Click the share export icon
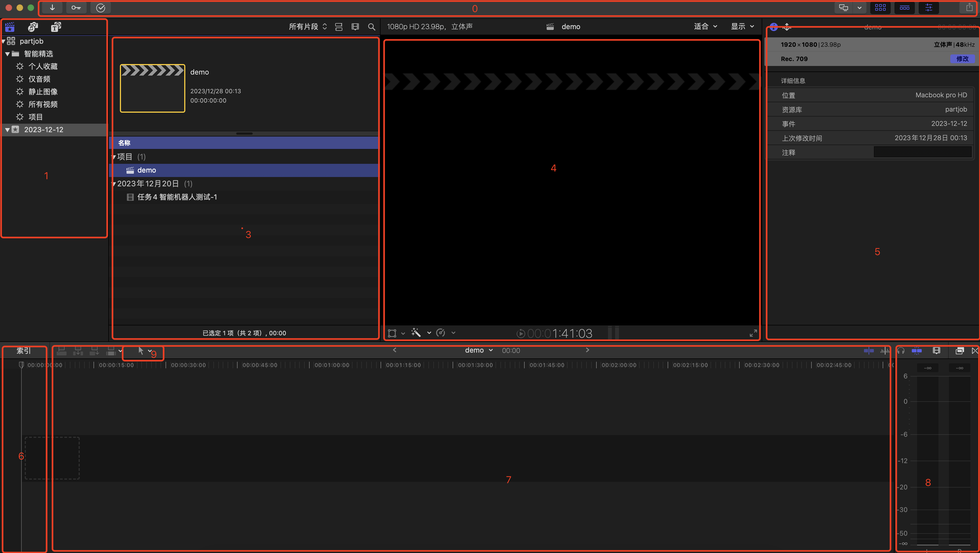 tap(969, 8)
